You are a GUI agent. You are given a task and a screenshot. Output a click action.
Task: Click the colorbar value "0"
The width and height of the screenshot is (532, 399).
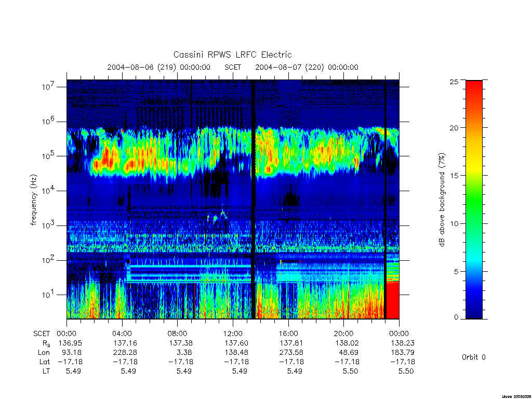(x=456, y=317)
